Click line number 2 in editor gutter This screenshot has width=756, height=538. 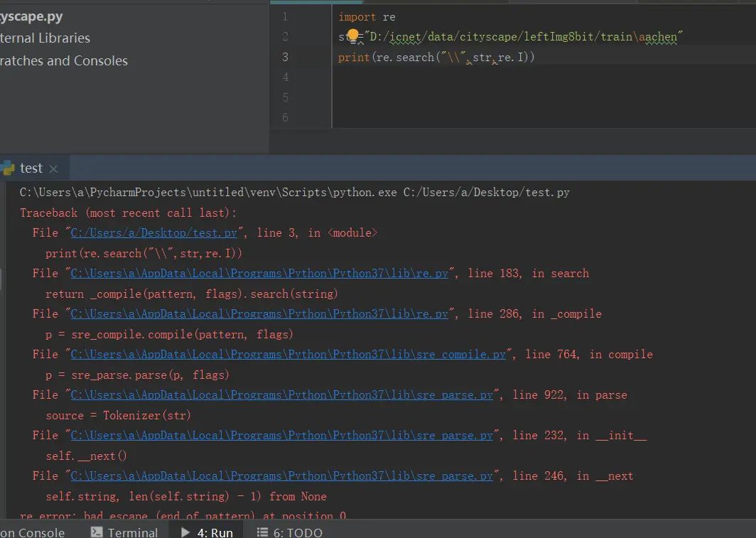click(285, 37)
